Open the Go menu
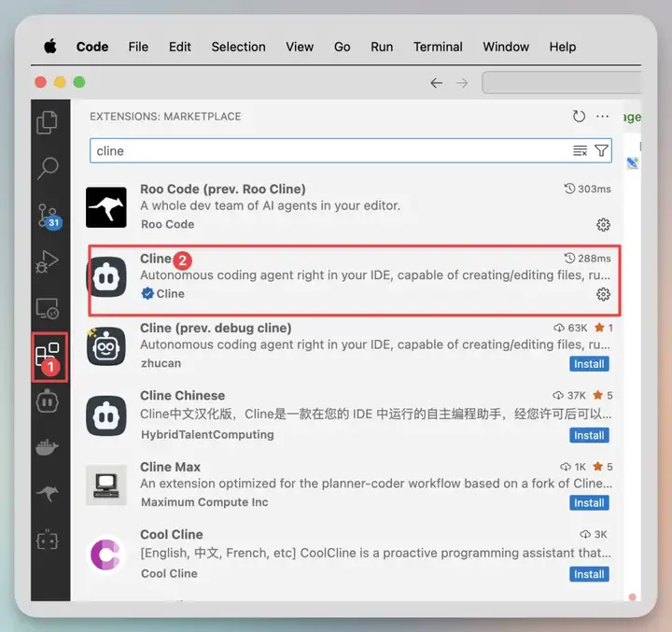 [342, 47]
